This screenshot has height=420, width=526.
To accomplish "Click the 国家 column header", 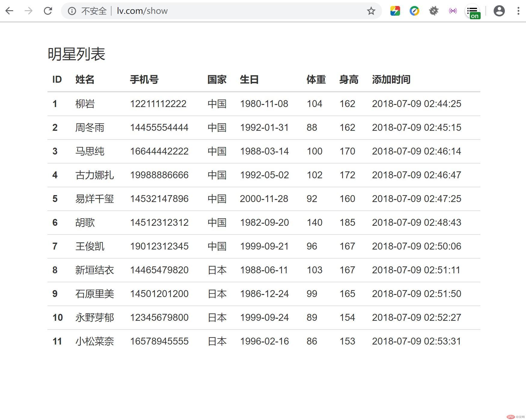I will (x=217, y=80).
